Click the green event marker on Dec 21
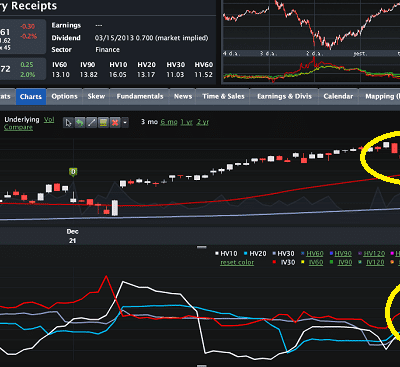This screenshot has height=367, width=400. tap(73, 172)
